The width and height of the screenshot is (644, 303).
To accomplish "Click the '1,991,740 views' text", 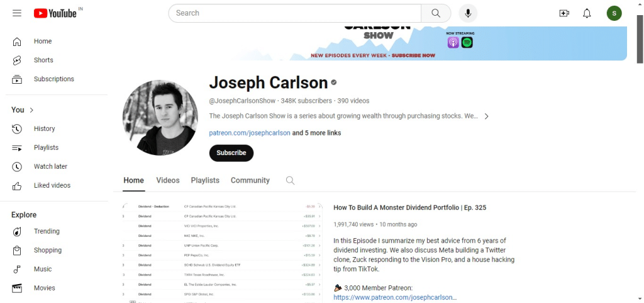I will (353, 224).
